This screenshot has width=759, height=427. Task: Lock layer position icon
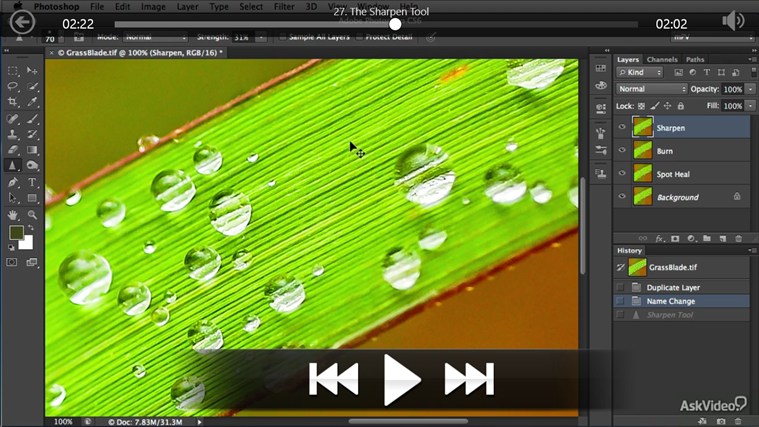coord(668,106)
